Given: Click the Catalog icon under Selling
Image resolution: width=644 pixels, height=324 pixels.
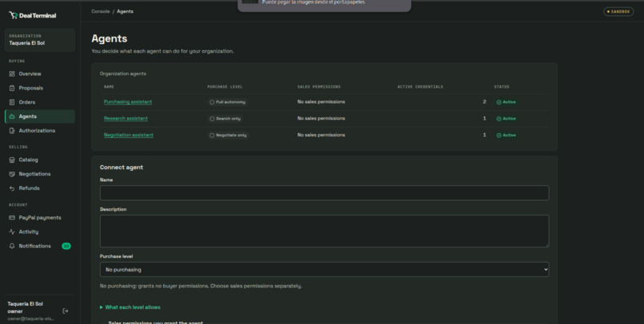Looking at the screenshot, I should coord(12,160).
